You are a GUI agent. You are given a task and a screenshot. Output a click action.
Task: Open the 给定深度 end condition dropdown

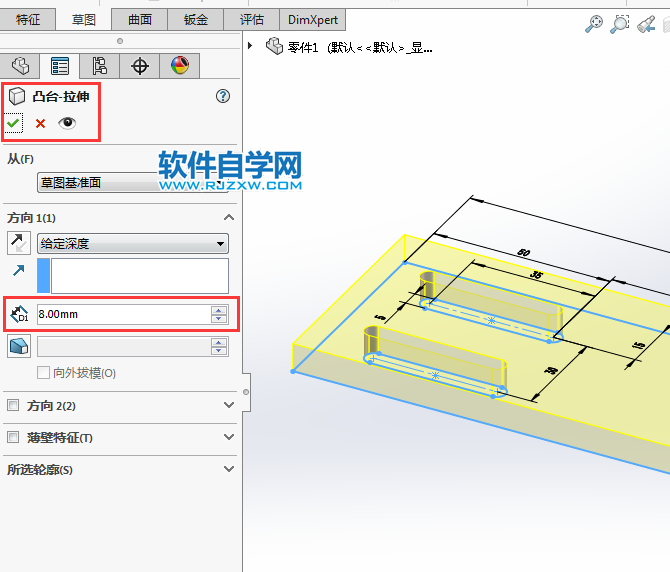[x=132, y=243]
